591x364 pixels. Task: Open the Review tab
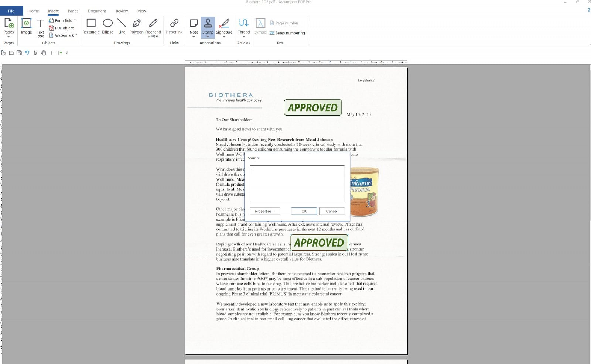coord(122,11)
